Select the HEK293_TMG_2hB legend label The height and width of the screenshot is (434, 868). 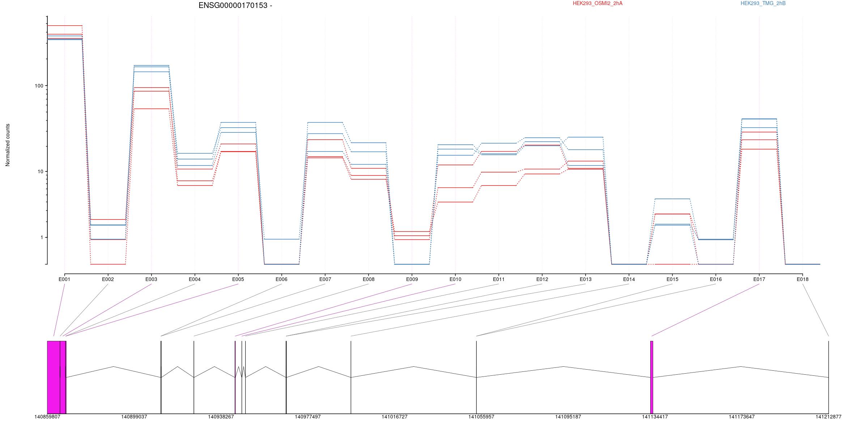[x=763, y=3]
